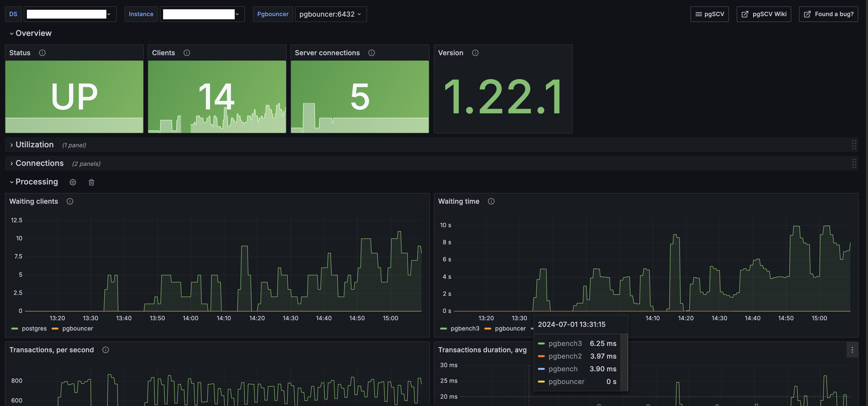Open Processing row settings gear

click(73, 182)
